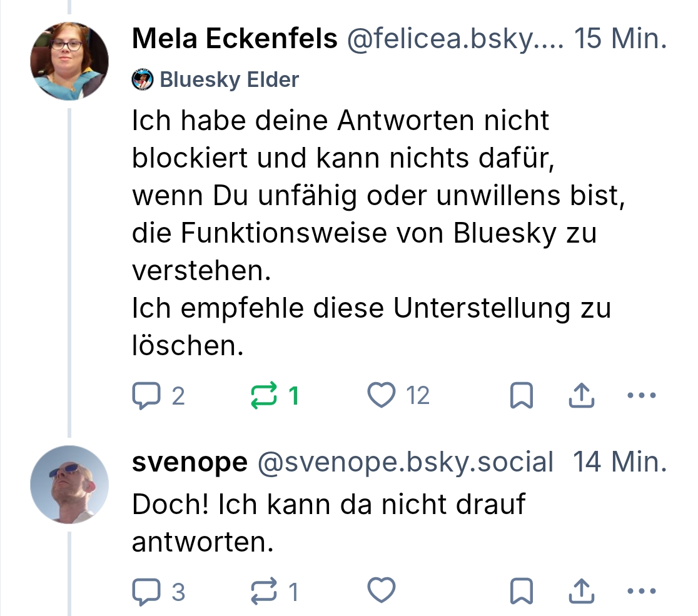Bookmark Mela Eckenfels' post

click(x=521, y=395)
